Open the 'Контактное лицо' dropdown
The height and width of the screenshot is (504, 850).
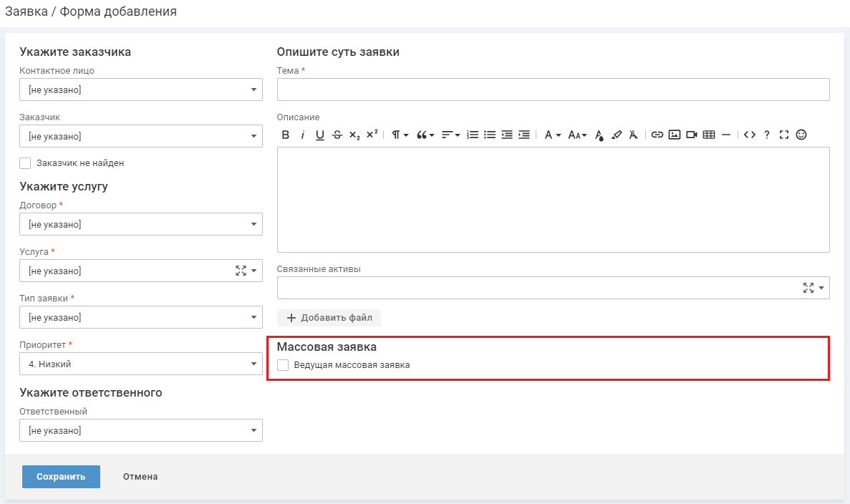(140, 90)
